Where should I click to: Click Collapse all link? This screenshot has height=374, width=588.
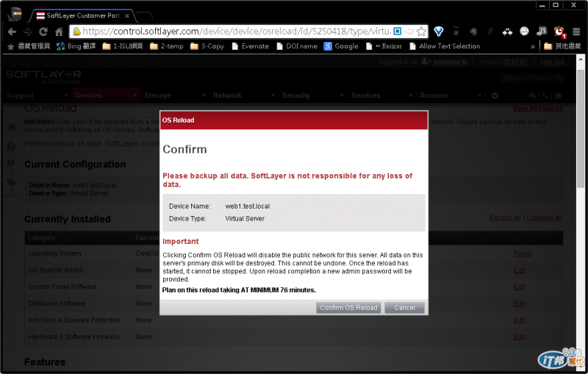(544, 217)
